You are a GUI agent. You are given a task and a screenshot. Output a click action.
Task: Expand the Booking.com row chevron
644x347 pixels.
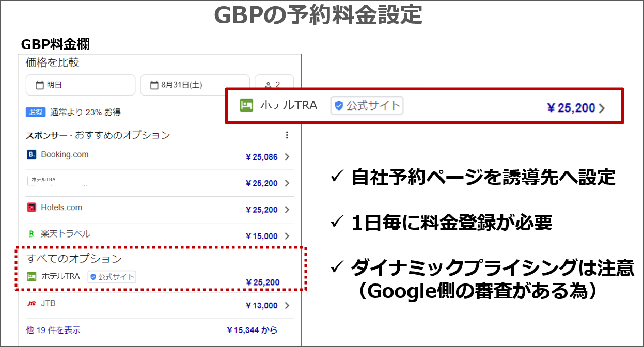point(287,157)
